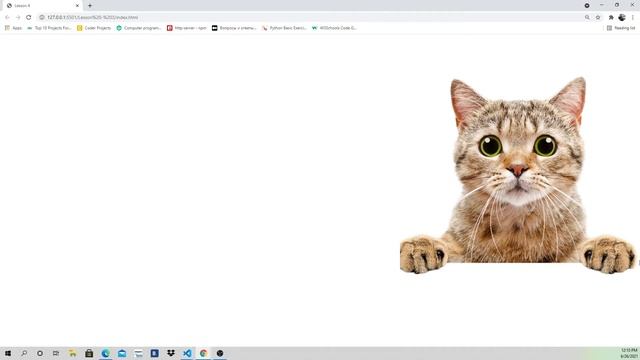Minimize the Chrome window
Image resolution: width=640 pixels, height=360 pixels.
tap(602, 5)
